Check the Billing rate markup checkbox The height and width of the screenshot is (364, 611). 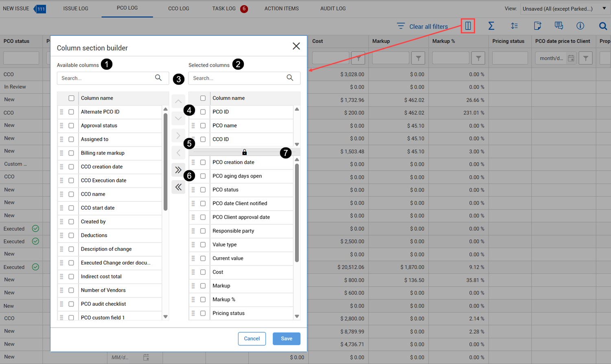71,153
